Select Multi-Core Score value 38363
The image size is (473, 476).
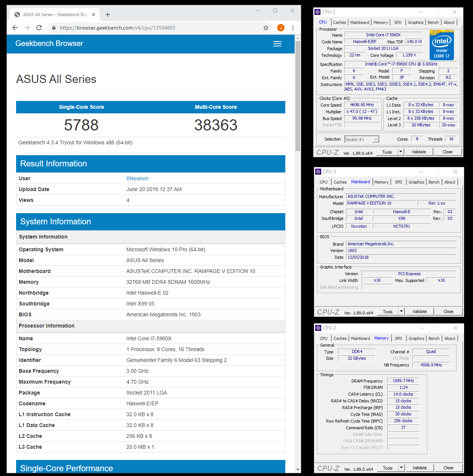(216, 125)
